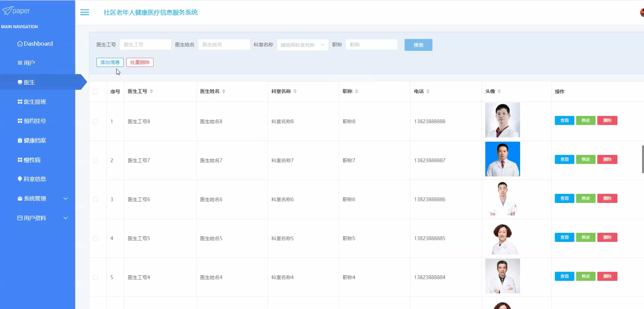The image size is (644, 309).
Task: Open the 科室名称 select dropdown
Action: click(303, 45)
